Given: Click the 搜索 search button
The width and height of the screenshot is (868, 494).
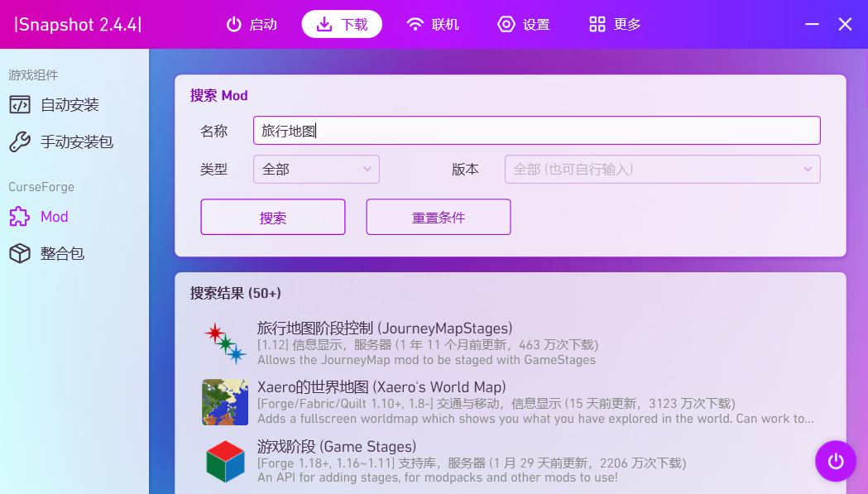Looking at the screenshot, I should pos(273,217).
